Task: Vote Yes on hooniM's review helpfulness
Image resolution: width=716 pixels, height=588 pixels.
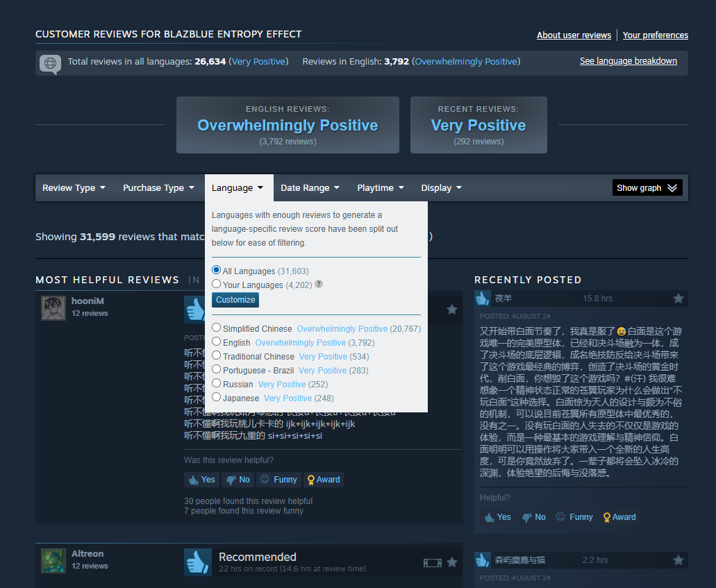Action: 202,479
